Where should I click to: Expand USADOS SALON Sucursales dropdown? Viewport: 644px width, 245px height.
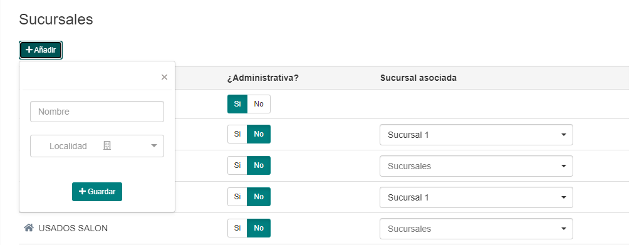(x=476, y=229)
